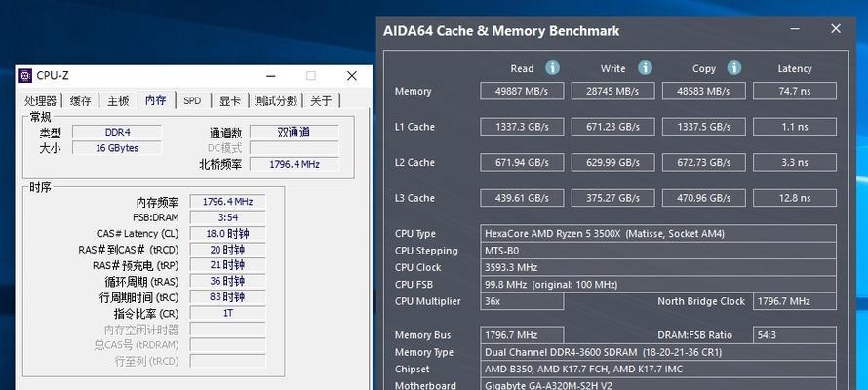Click the info icon next to Read
868x390 pixels.
552,68
